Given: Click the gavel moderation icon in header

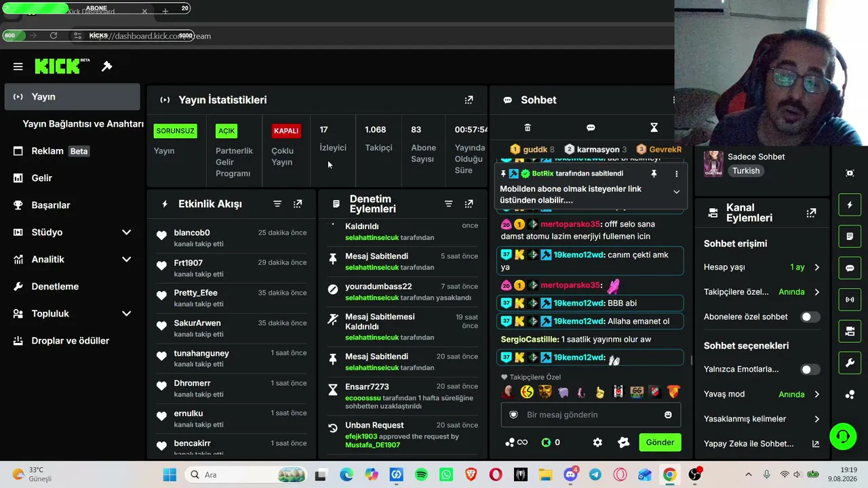Looking at the screenshot, I should click(x=106, y=66).
